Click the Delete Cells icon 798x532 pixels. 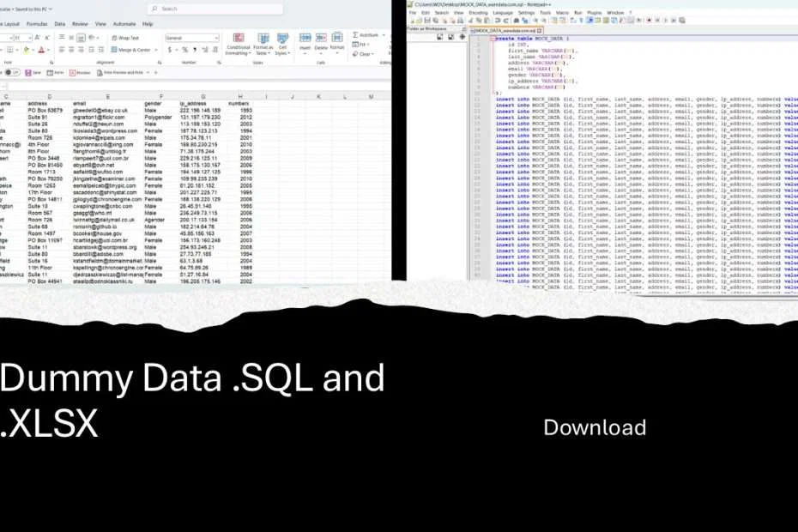tap(321, 38)
